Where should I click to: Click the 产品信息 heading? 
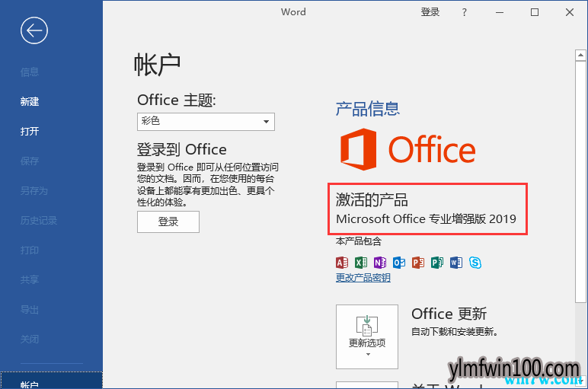[367, 109]
